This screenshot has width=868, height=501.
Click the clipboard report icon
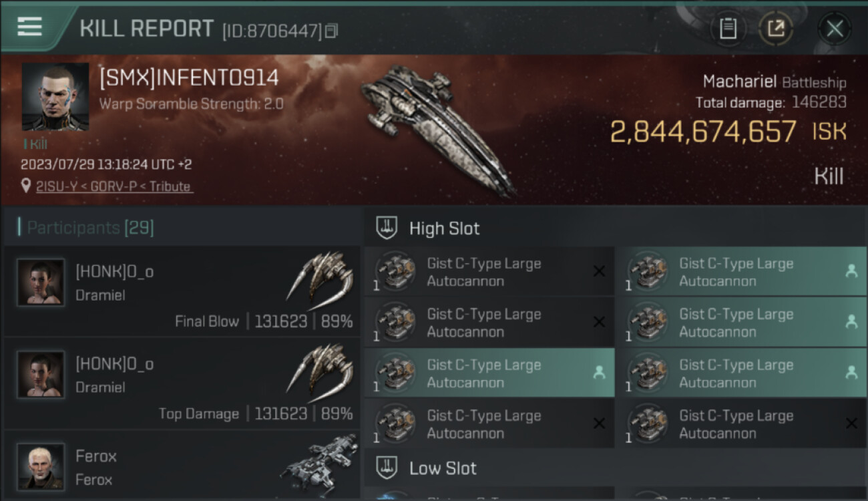[728, 28]
